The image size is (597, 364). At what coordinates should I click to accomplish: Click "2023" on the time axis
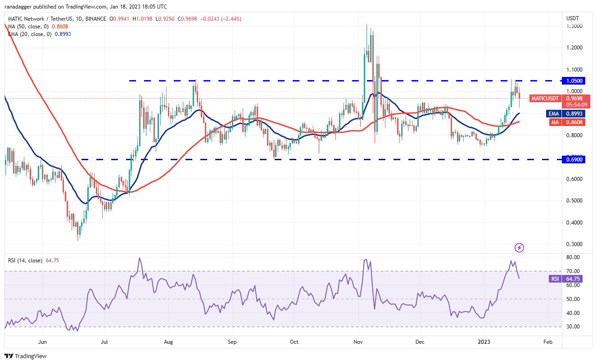(x=484, y=342)
